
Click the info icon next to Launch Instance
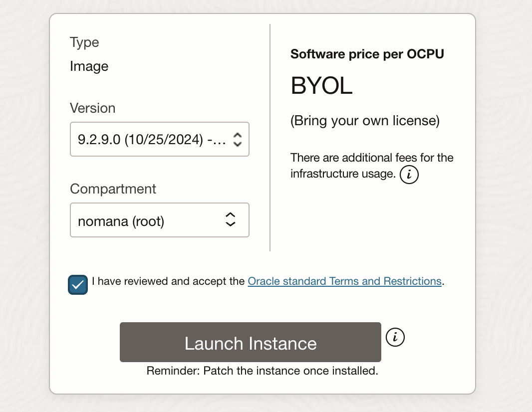[x=395, y=337]
